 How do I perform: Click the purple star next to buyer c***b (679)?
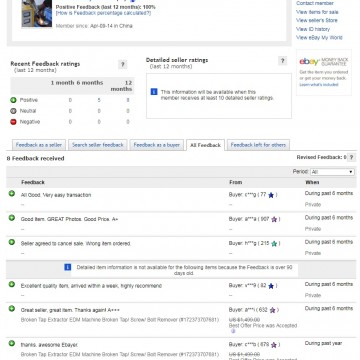click(x=274, y=345)
